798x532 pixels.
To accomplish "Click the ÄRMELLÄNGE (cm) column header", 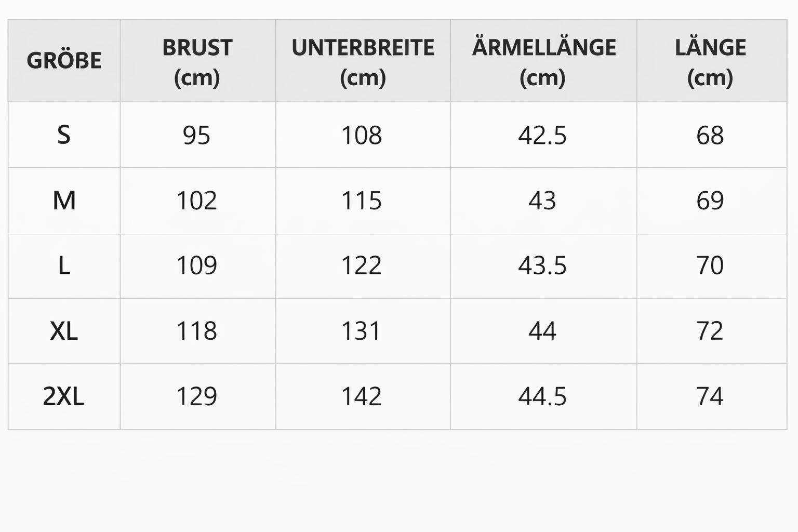I will [x=543, y=62].
